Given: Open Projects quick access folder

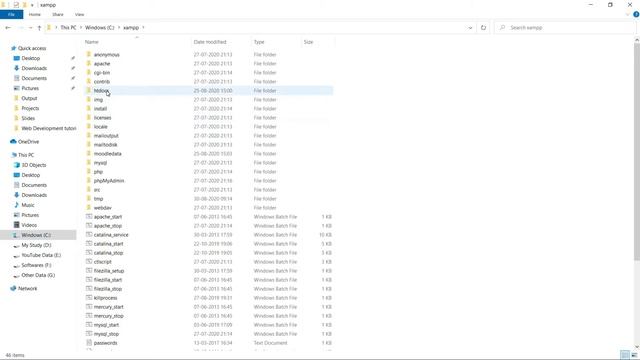Looking at the screenshot, I should pos(30,108).
